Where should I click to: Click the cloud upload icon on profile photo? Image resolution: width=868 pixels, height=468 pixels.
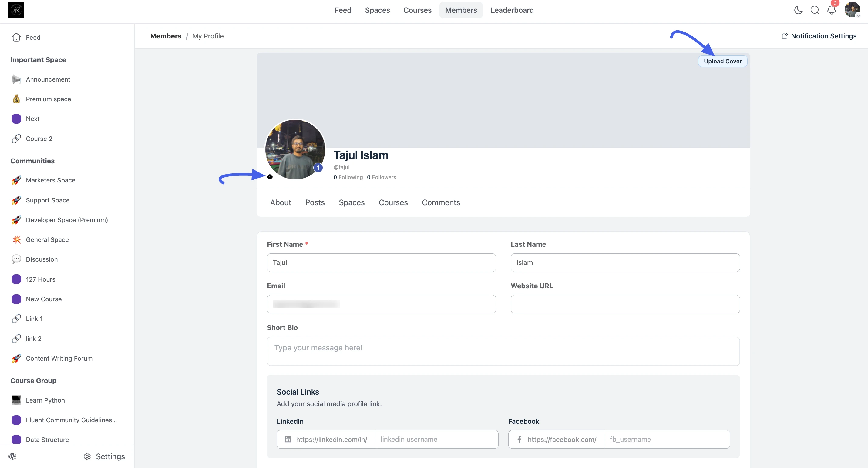click(x=270, y=176)
